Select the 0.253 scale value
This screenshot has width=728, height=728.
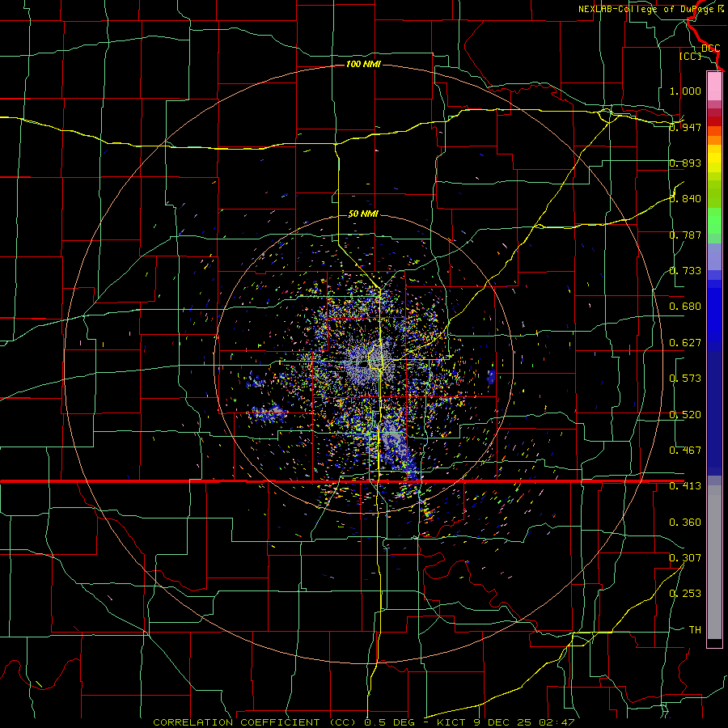(x=685, y=594)
